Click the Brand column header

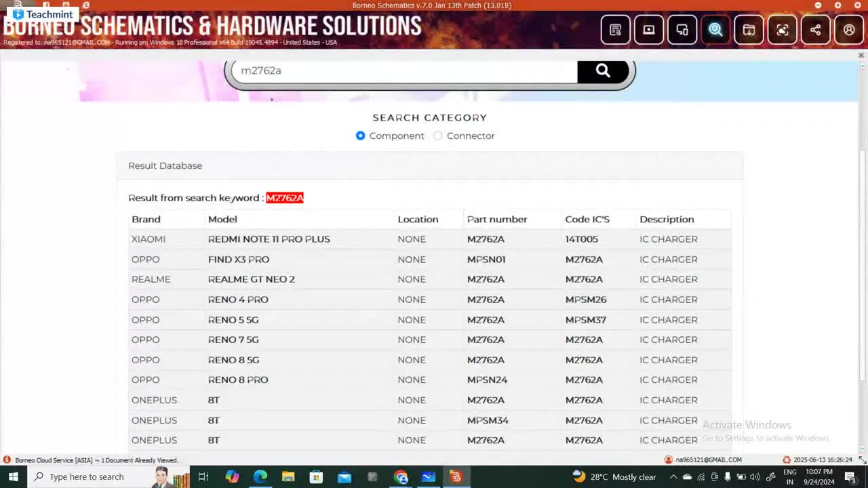tap(146, 219)
